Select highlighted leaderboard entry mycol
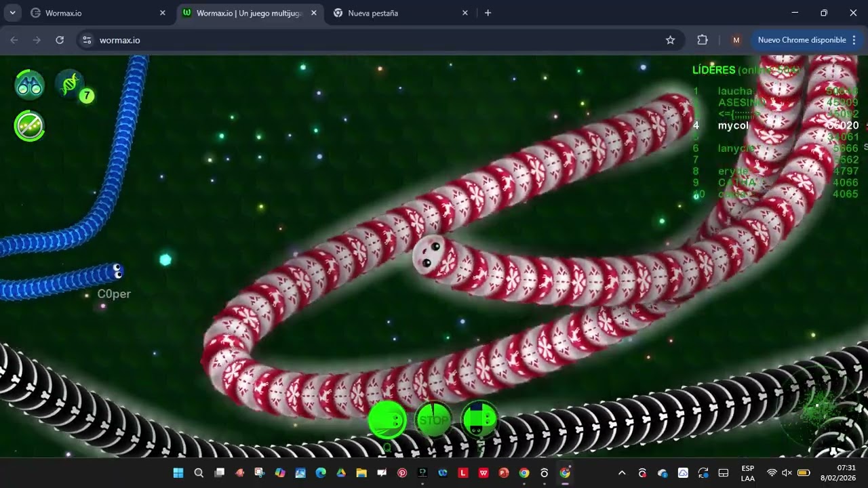Image resolution: width=868 pixels, height=488 pixels. pos(733,125)
